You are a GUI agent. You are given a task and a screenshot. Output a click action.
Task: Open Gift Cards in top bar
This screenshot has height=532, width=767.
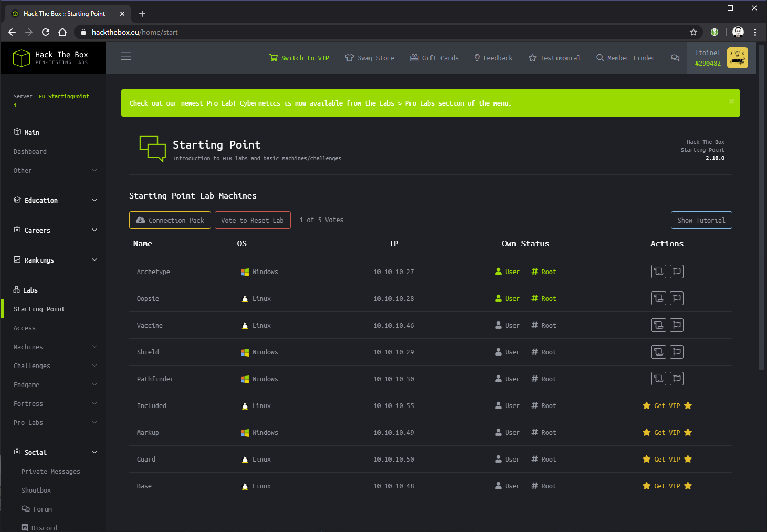click(x=434, y=58)
